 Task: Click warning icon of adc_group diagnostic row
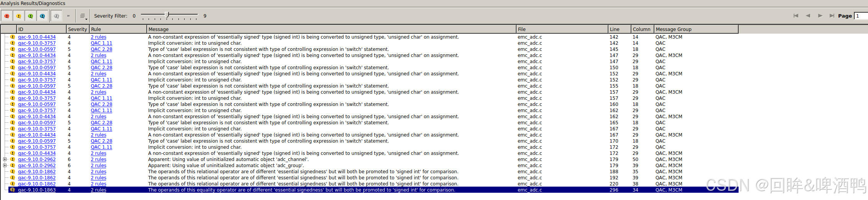click(12, 166)
